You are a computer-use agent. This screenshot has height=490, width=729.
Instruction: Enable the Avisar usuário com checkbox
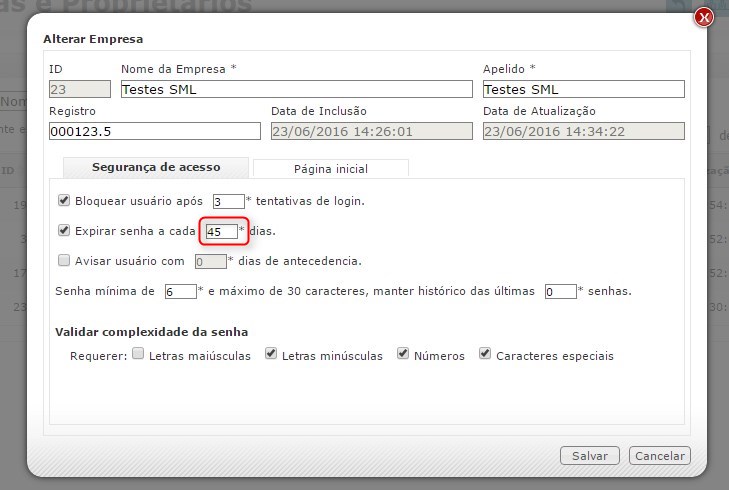tap(65, 261)
